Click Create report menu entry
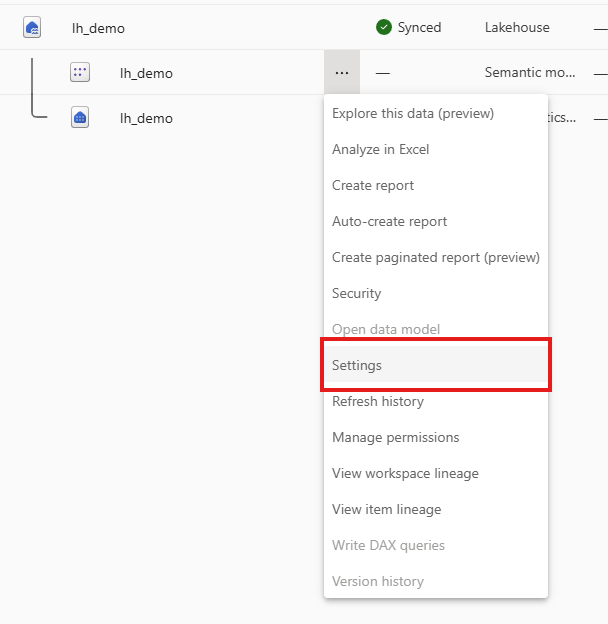 373,185
